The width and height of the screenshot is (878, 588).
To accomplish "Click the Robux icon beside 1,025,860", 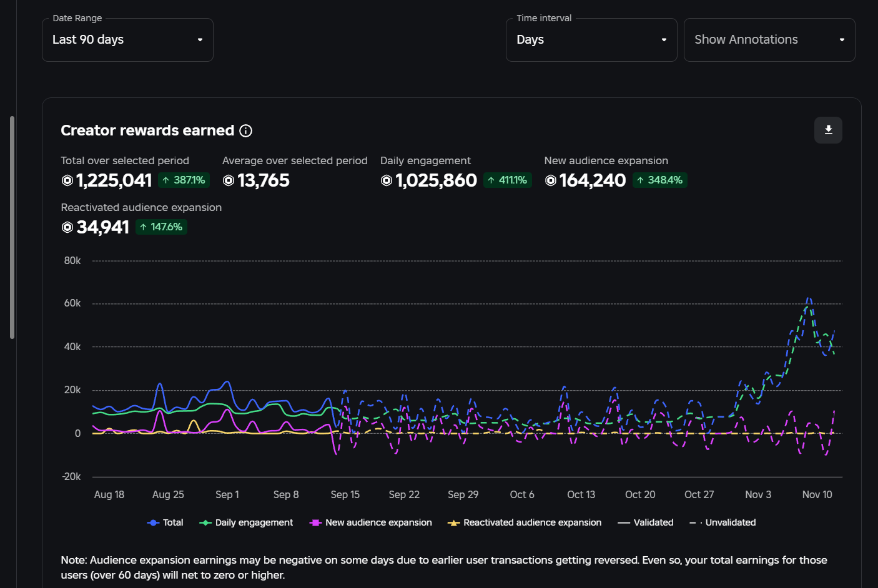I will (387, 180).
